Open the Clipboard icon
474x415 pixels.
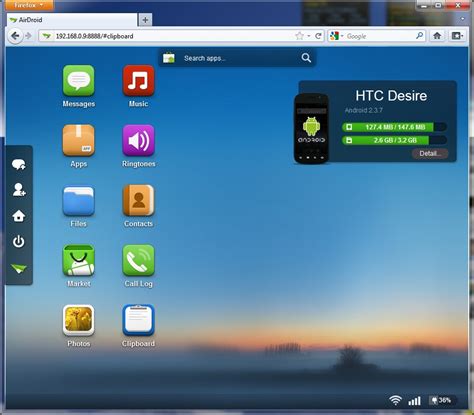(138, 320)
